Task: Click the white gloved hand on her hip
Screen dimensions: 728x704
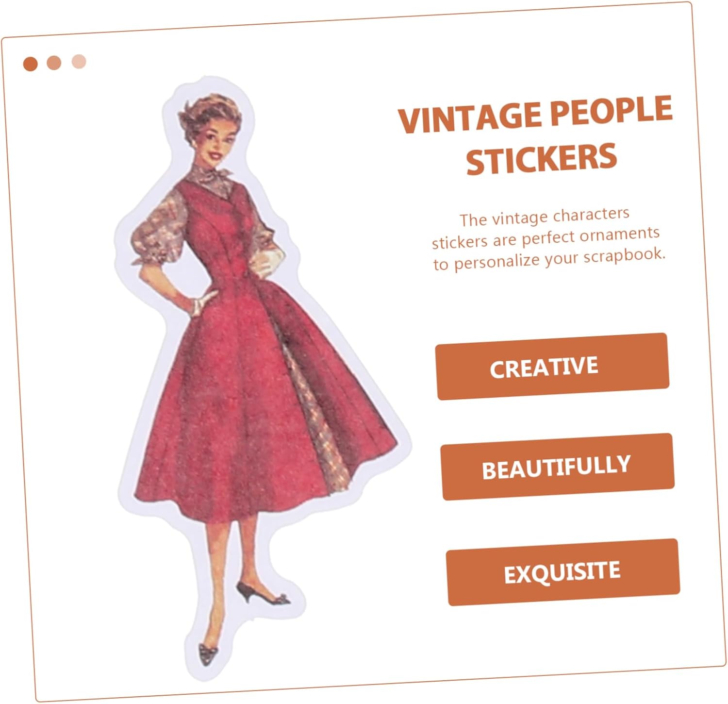Action: pos(204,302)
